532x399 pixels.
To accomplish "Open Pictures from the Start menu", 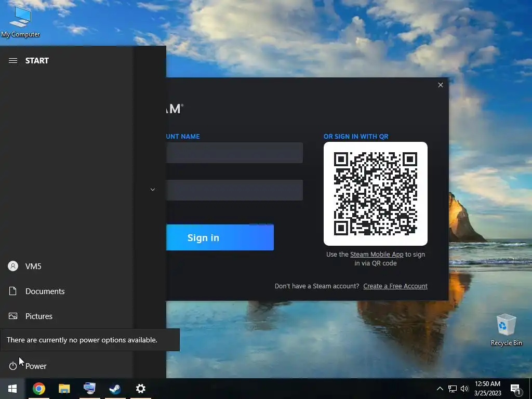I will [x=66, y=316].
